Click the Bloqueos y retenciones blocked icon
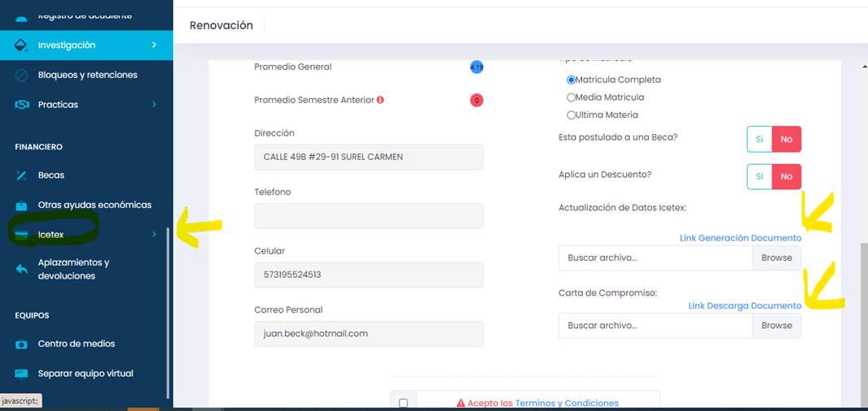This screenshot has height=411, width=868. tap(22, 75)
